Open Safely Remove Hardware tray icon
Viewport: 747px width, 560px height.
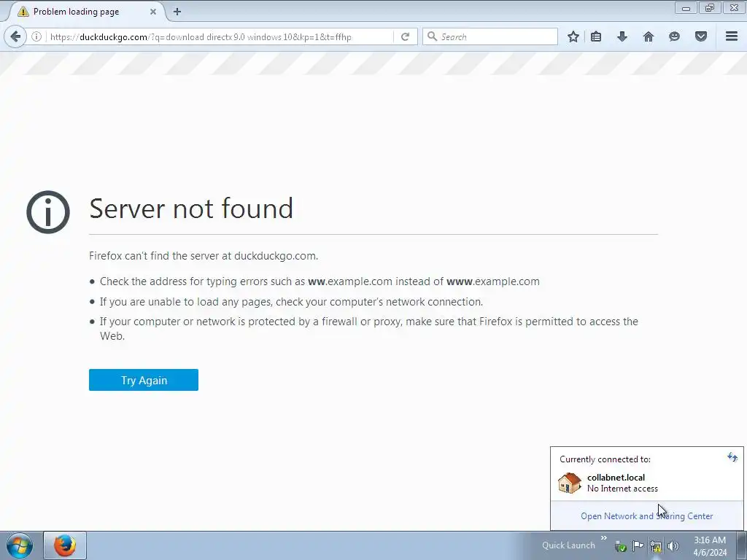pyautogui.click(x=620, y=545)
